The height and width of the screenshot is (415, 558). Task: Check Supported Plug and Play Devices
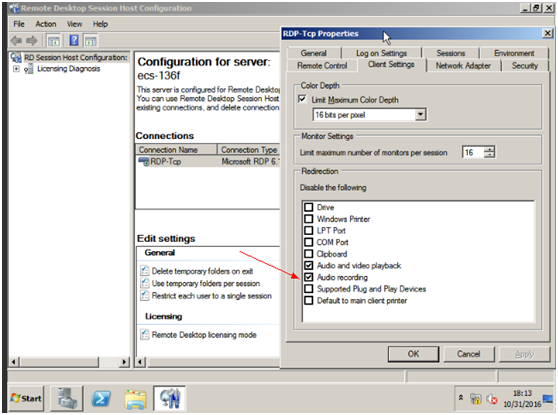point(309,289)
